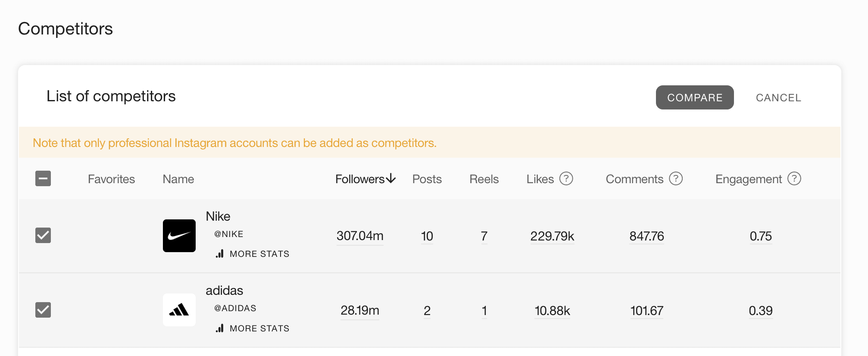The height and width of the screenshot is (356, 868).
Task: Sort by Followers column descending arrow
Action: pyautogui.click(x=391, y=178)
